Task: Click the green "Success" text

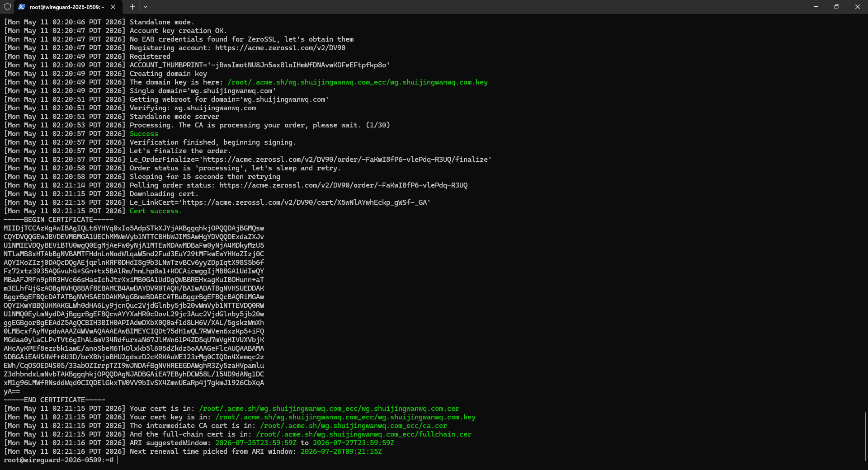Action: click(144, 134)
